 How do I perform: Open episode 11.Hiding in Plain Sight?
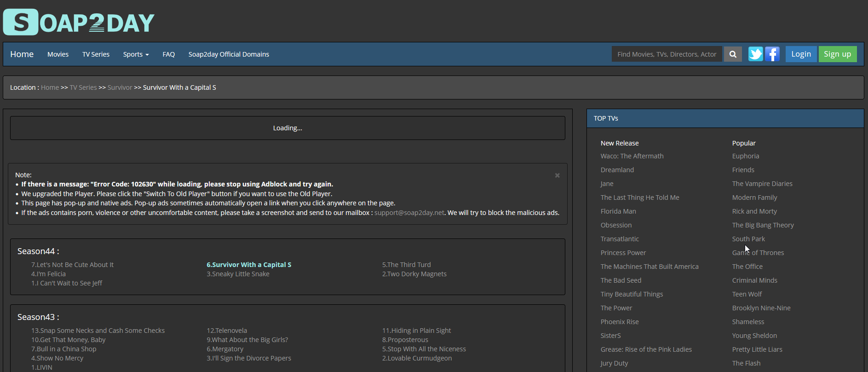(416, 331)
